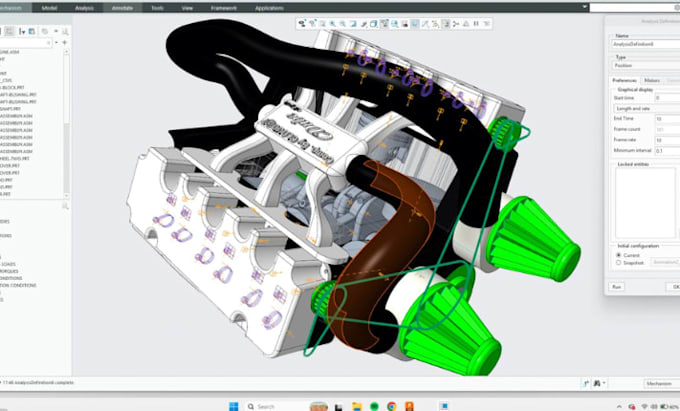Open Windows Start menu
The width and height of the screenshot is (680, 411).
(x=233, y=406)
